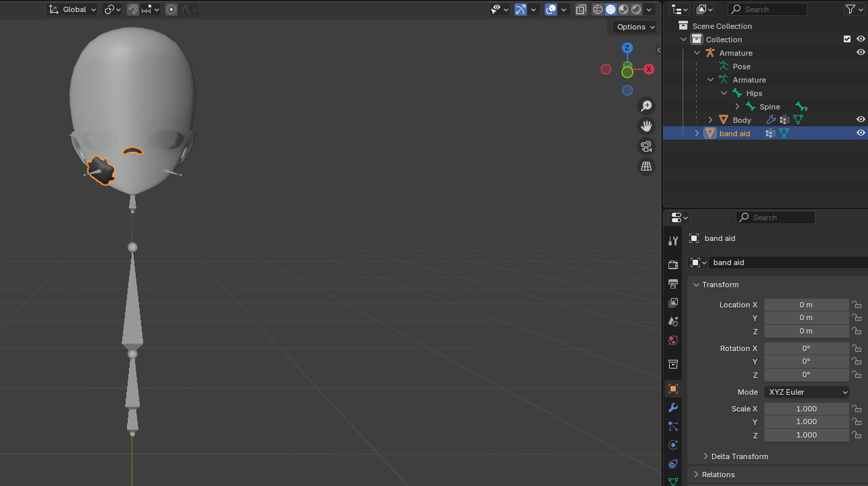Open the pivot point dropdown
Viewport: 868px width, 486px height.
click(x=112, y=9)
